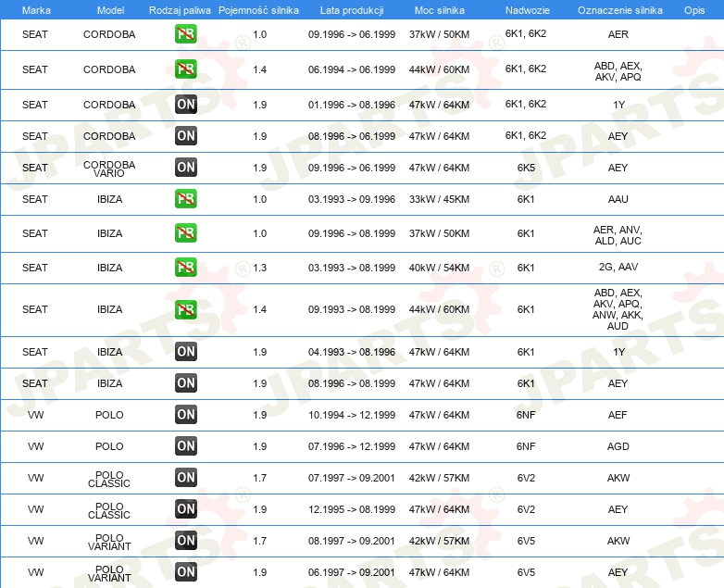
Task: Click petrol icon in Cordoba 1.0 AER row
Action: pos(185,34)
